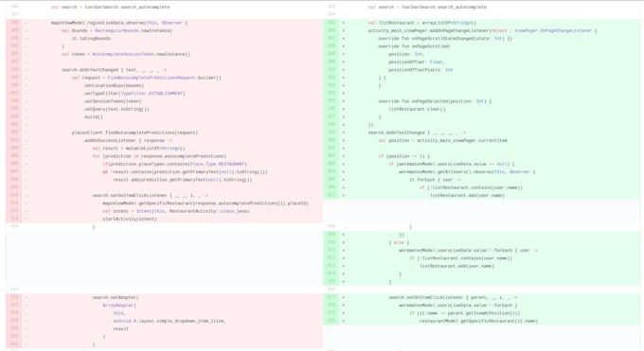Image resolution: width=644 pixels, height=351 pixels.
Task: Click added line 'if (it.name == parent.getItemAtPosition(i))'
Action: [464, 313]
